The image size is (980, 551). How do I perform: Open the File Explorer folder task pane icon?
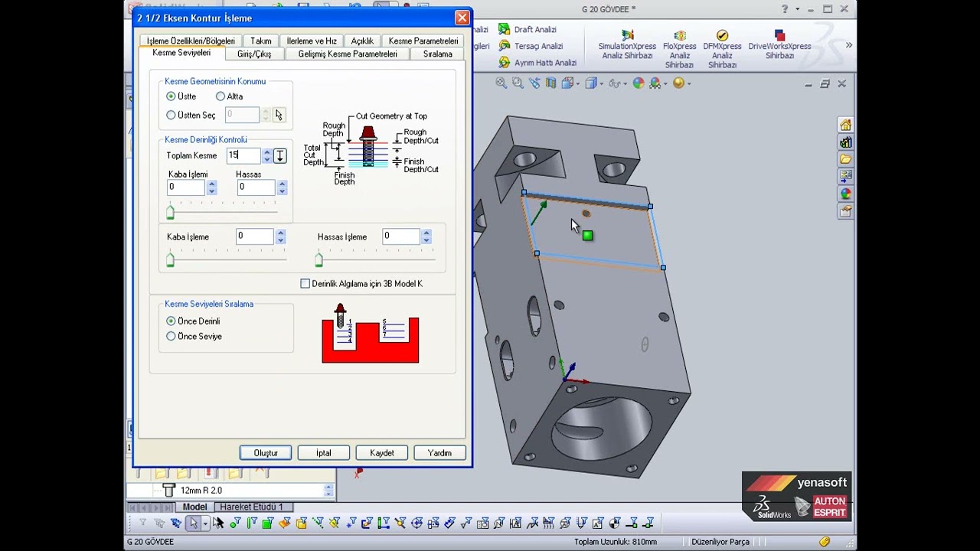click(x=845, y=159)
